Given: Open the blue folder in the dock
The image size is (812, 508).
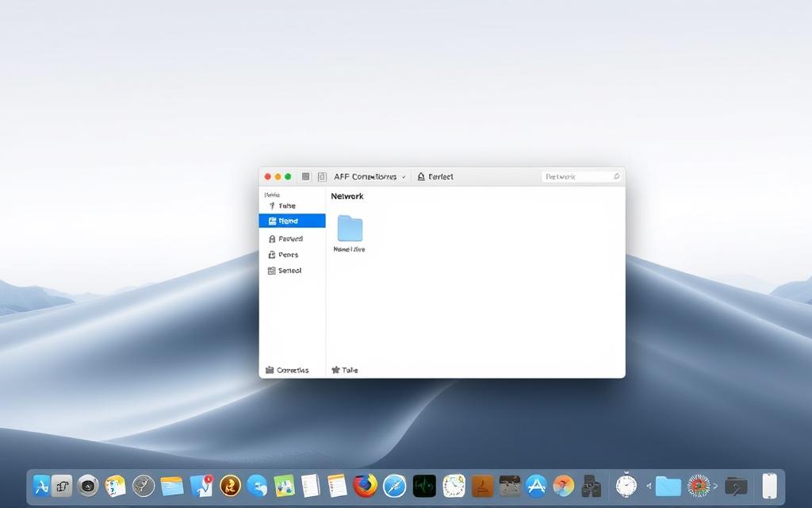Looking at the screenshot, I should pos(668,486).
